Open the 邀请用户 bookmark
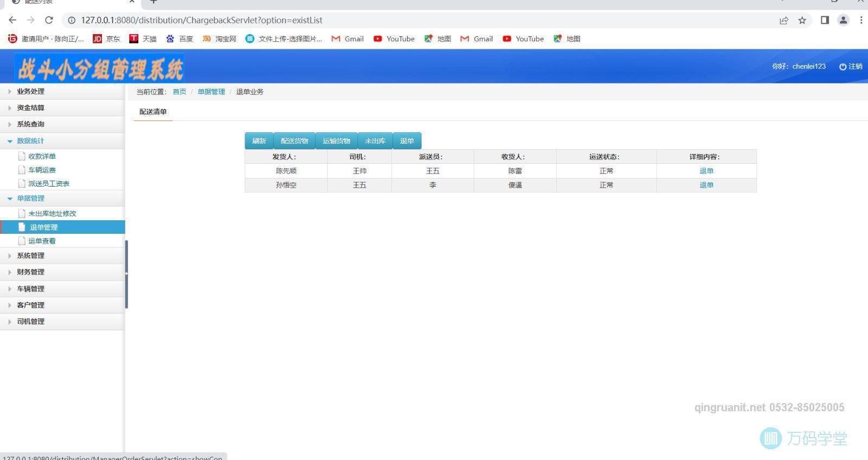The width and height of the screenshot is (868, 460). click(46, 39)
